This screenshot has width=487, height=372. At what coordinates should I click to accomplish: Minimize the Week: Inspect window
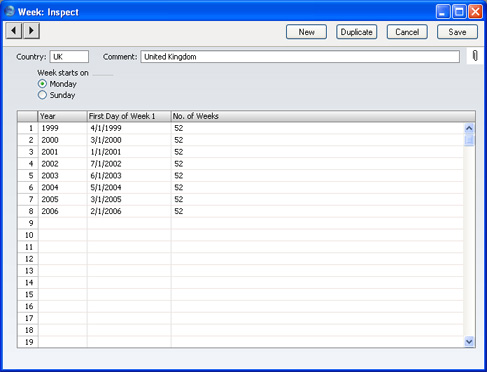pyautogui.click(x=443, y=12)
